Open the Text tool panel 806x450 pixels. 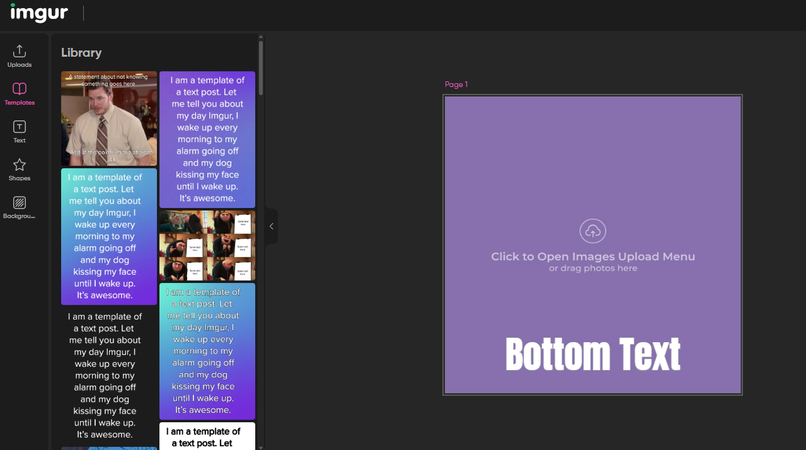(x=20, y=132)
